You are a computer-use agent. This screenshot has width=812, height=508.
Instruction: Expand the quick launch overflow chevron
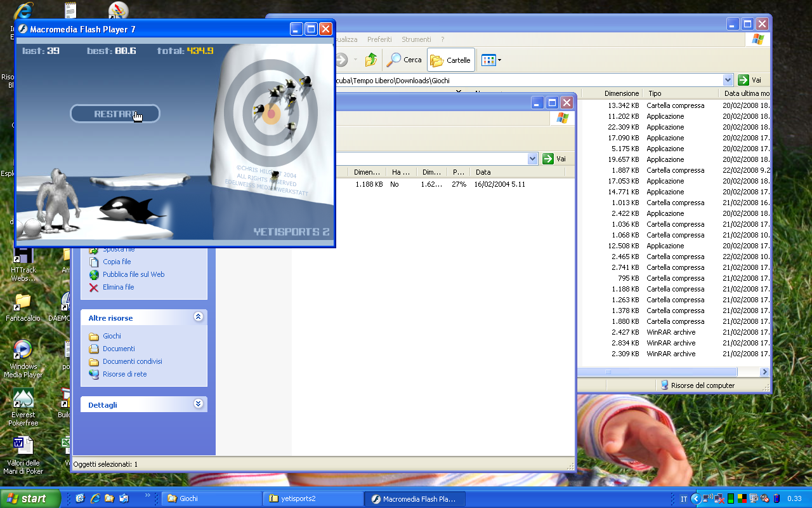tap(148, 495)
